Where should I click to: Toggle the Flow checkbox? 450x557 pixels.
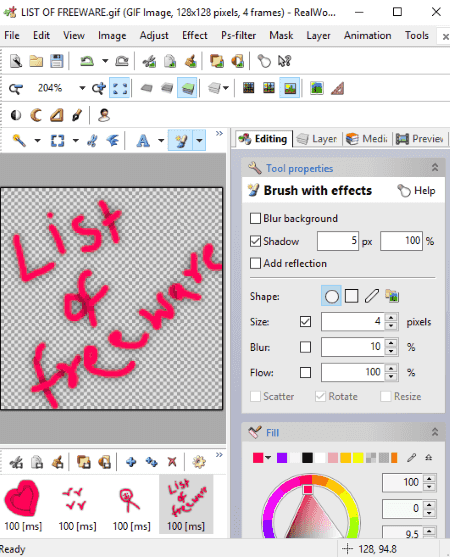[305, 373]
